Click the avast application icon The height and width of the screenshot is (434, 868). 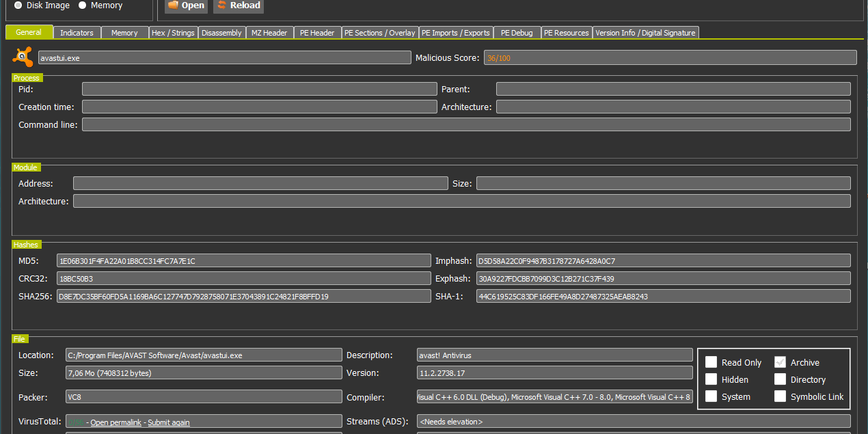click(x=23, y=57)
